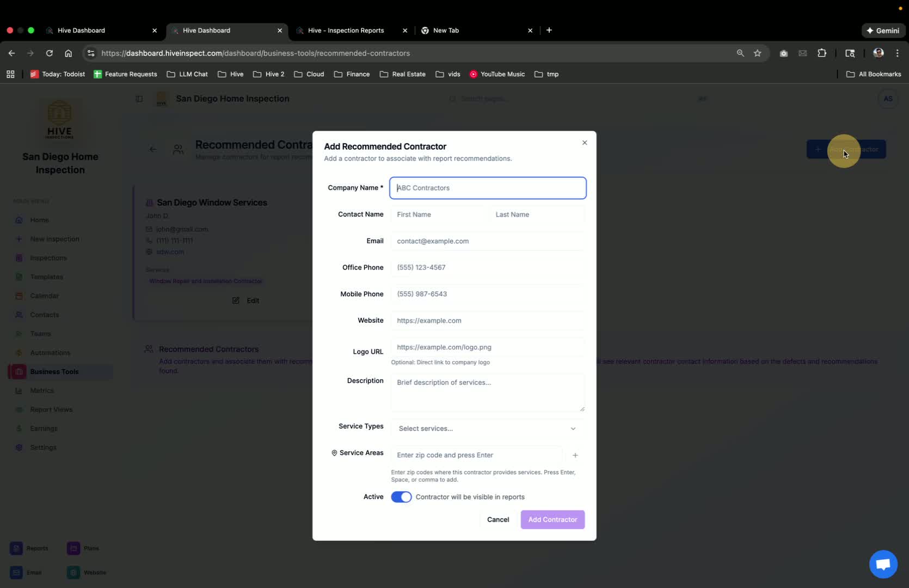Open the chat support bubble
Image resolution: width=909 pixels, height=588 pixels.
tap(883, 564)
